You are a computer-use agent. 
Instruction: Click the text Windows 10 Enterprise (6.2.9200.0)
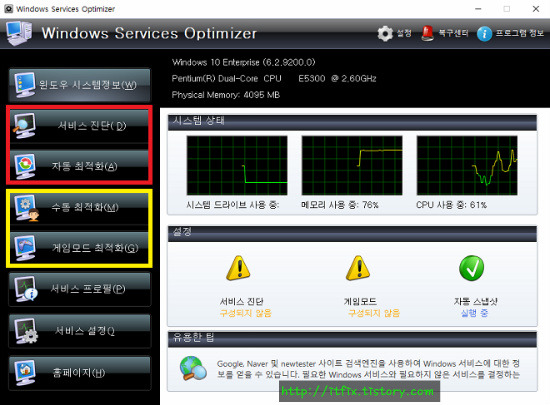tap(243, 62)
